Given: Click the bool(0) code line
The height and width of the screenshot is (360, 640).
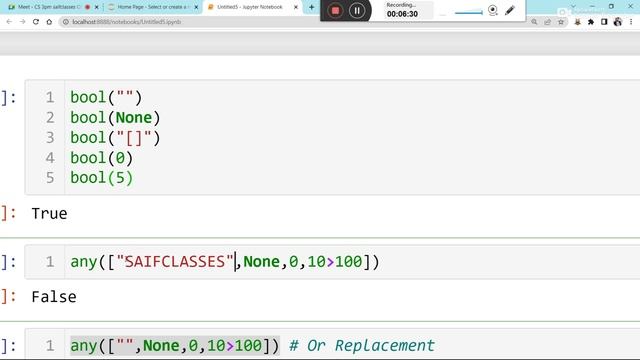Looking at the screenshot, I should point(102,158).
